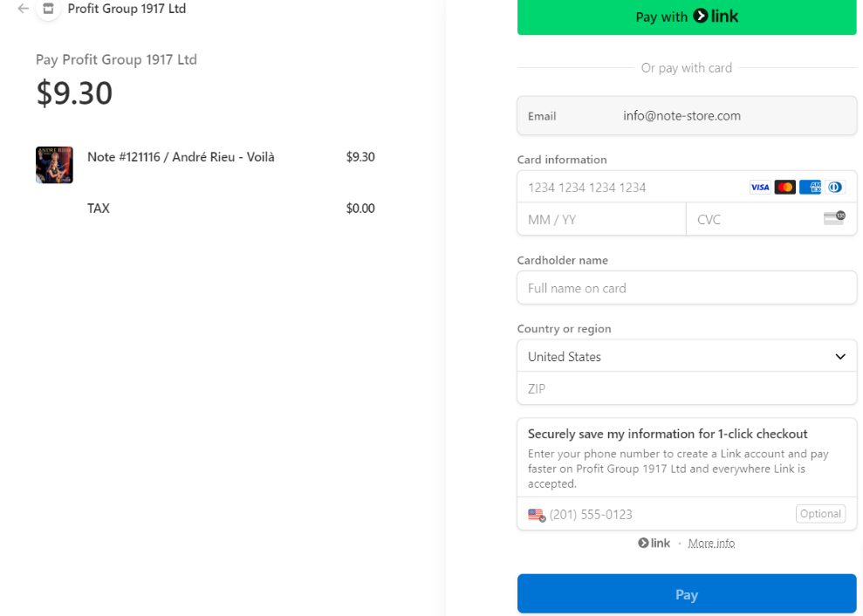Click the American Express icon
Screen dimensions: 863x616
tap(810, 188)
